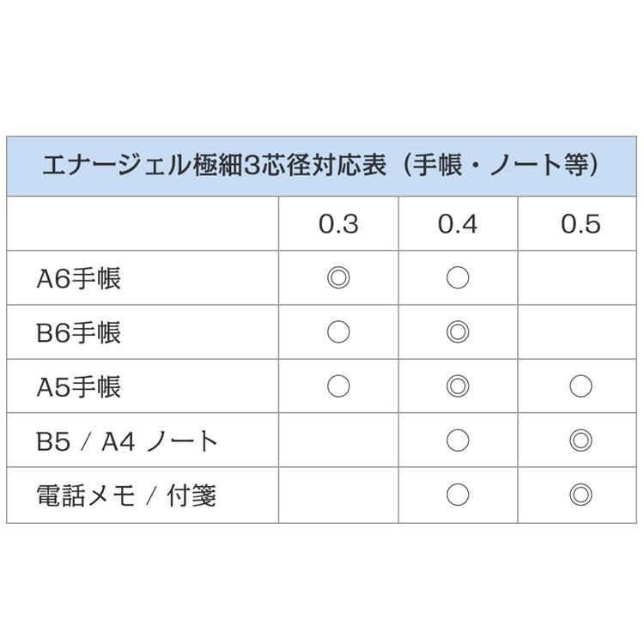Click the single circle for A5手帳 0.5
Image resolution: width=644 pixels, height=644 pixels.
coord(580,386)
